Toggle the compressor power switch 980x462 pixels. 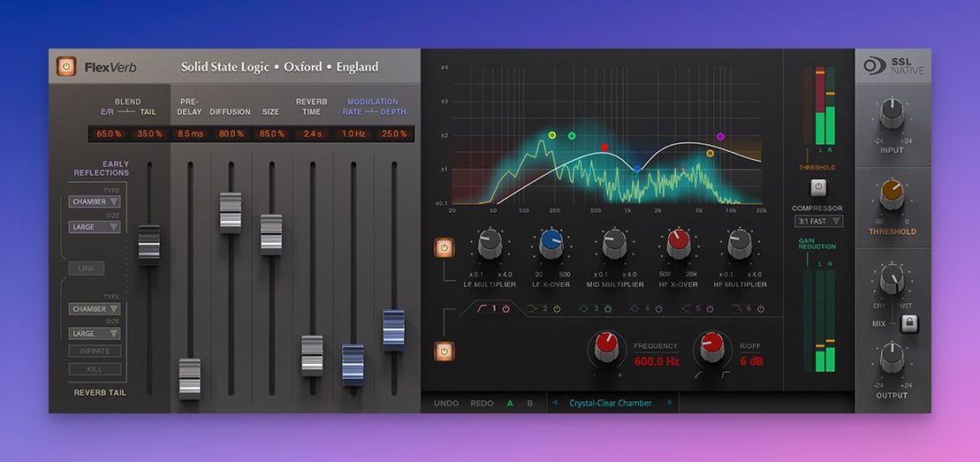[x=817, y=187]
